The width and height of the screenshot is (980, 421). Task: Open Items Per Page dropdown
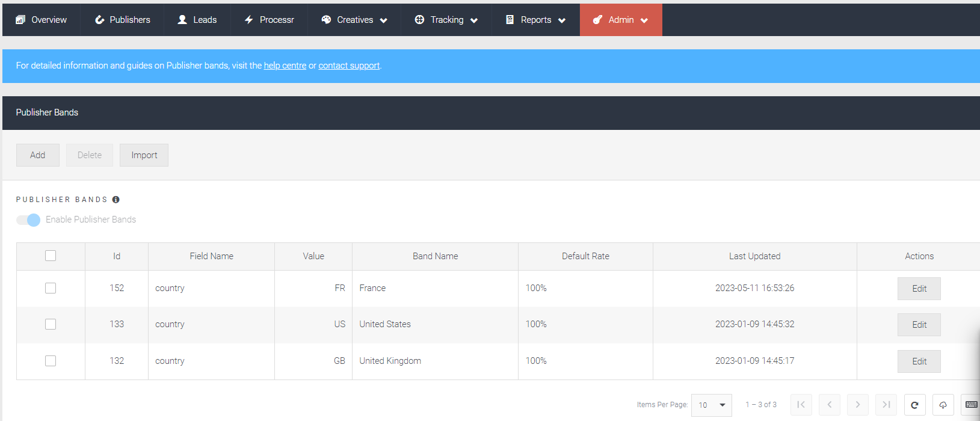point(712,405)
